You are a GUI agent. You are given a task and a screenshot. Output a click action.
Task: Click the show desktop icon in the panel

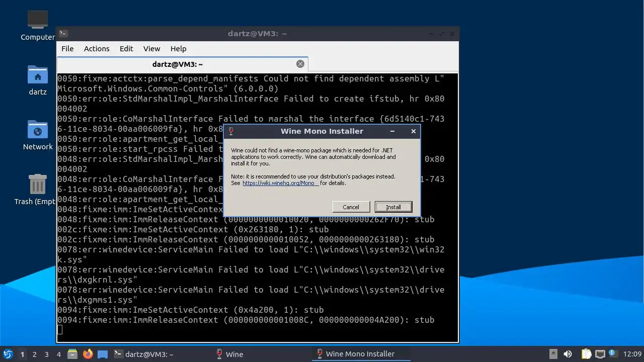click(x=103, y=354)
